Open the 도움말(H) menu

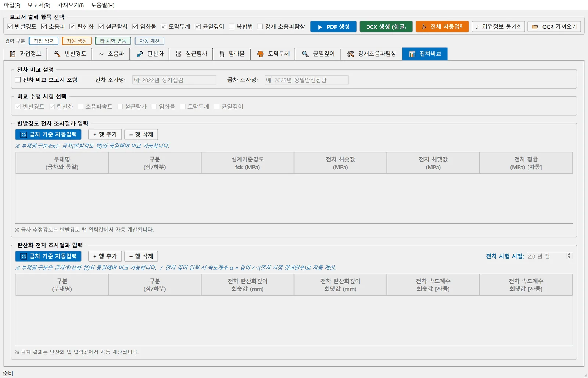pyautogui.click(x=103, y=5)
